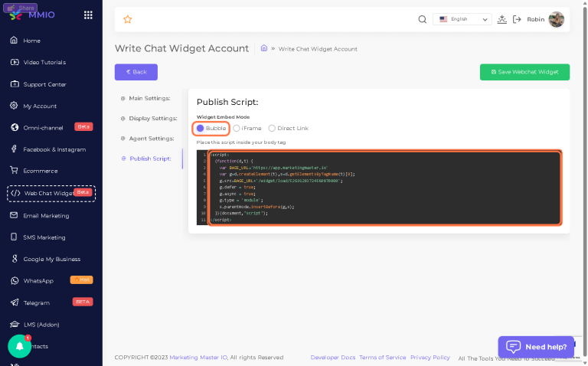Click Save Webchat Widget button
588x366 pixels.
pos(524,72)
